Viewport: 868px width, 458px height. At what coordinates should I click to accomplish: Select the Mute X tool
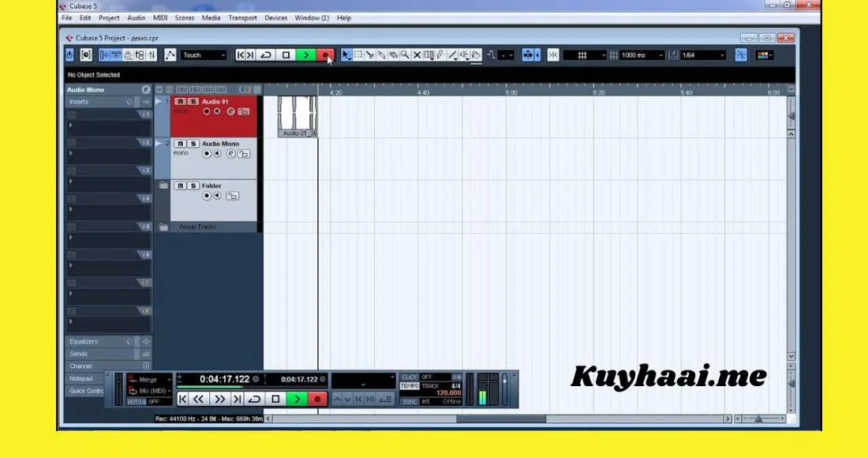[x=417, y=54]
